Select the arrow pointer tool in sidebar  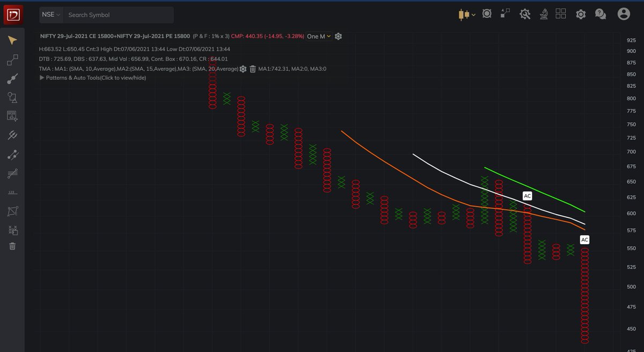click(x=12, y=40)
